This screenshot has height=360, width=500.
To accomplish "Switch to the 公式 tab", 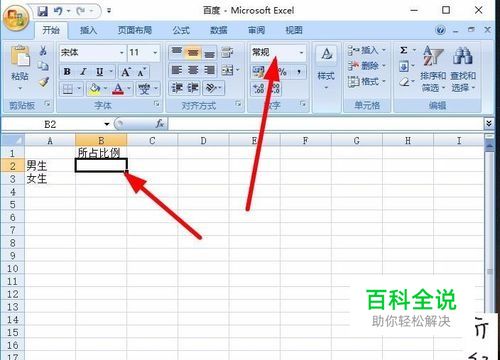I will point(181,30).
